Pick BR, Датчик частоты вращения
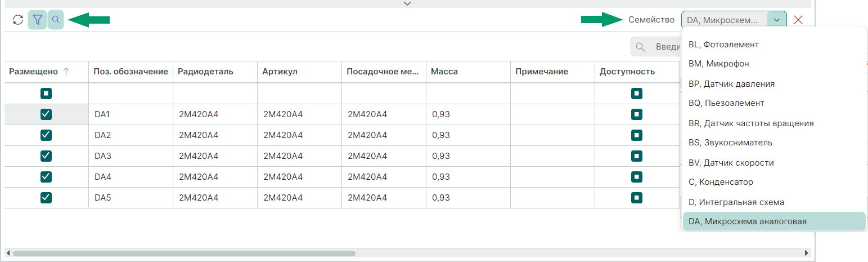This screenshot has width=868, height=262. [x=774, y=123]
